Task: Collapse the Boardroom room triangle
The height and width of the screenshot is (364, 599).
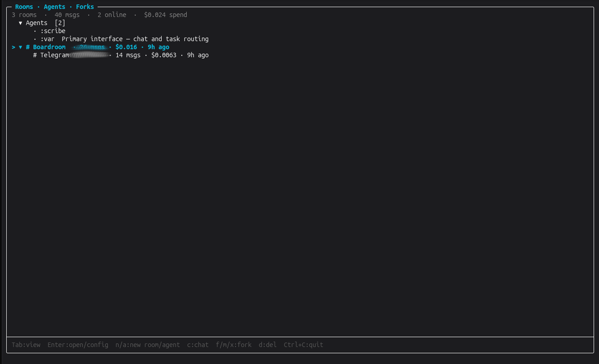Action: point(21,47)
